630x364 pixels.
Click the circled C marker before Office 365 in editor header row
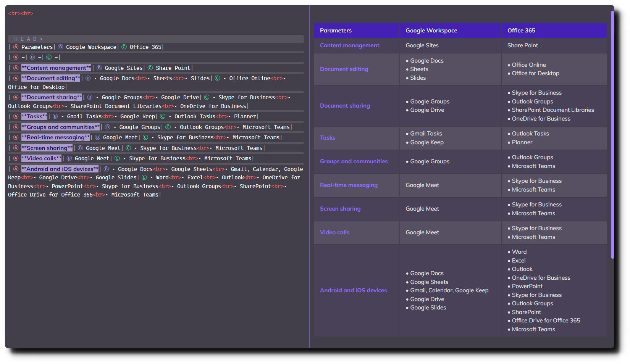[x=124, y=47]
